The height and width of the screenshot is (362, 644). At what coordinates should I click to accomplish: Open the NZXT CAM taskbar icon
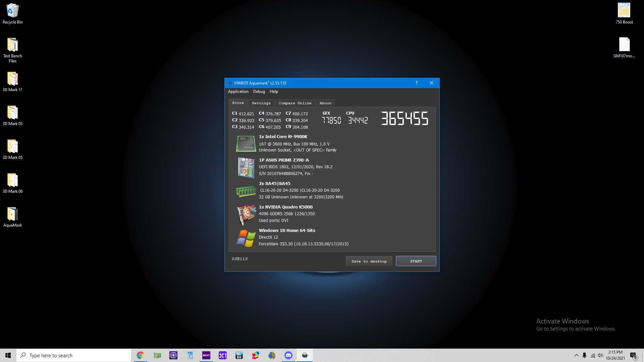pyautogui.click(x=206, y=355)
